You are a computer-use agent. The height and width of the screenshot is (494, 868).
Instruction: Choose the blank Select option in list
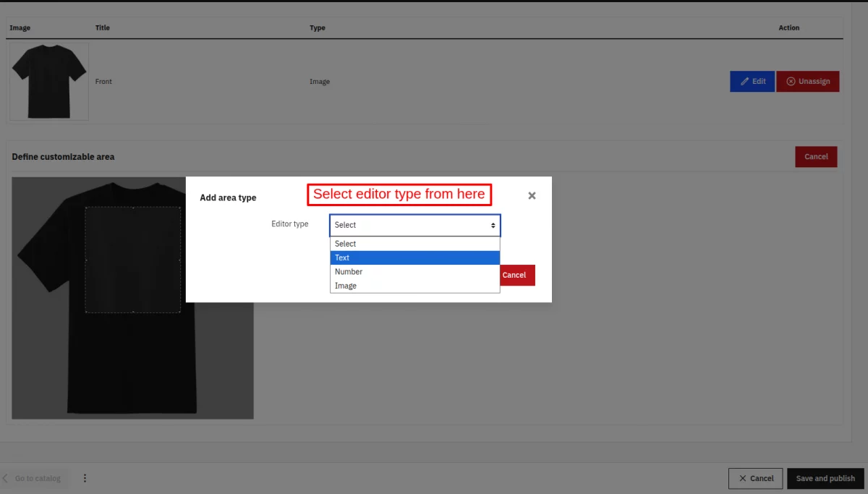(414, 244)
